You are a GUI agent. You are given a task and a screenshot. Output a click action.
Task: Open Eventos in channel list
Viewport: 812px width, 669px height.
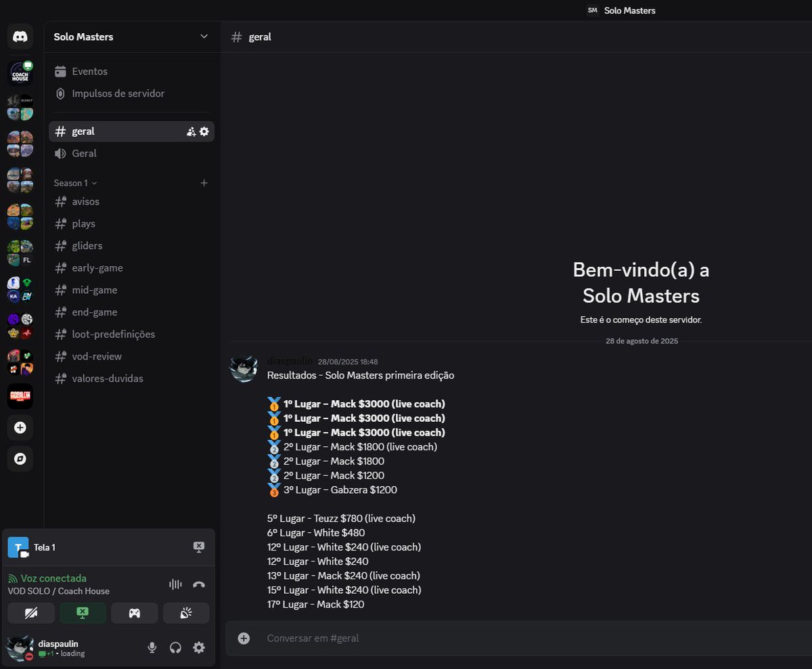[131, 71]
